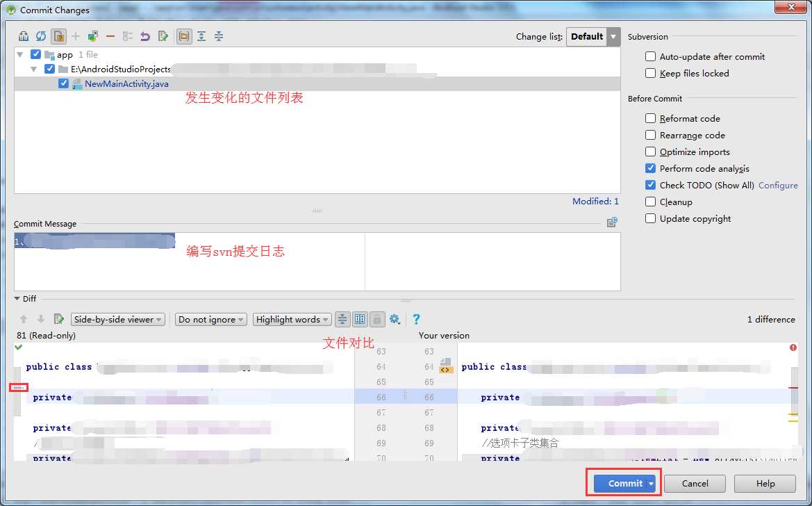Click the Your version pane header
Screen dimensions: 812x506
coord(444,336)
